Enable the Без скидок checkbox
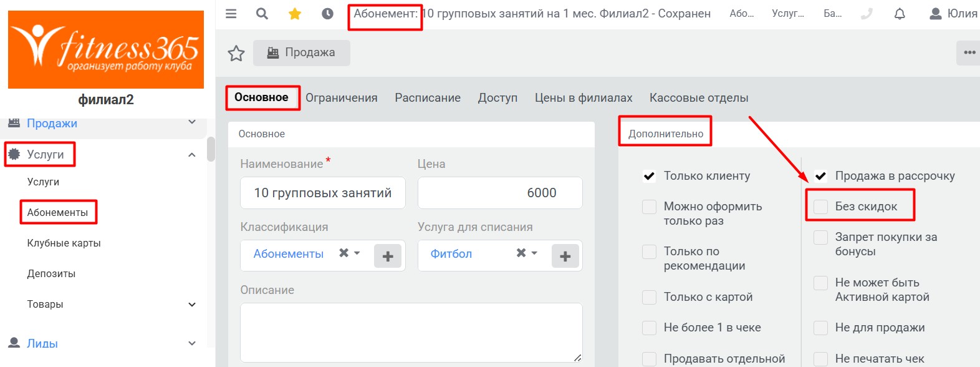Viewport: 980px width, 367px height. point(820,207)
